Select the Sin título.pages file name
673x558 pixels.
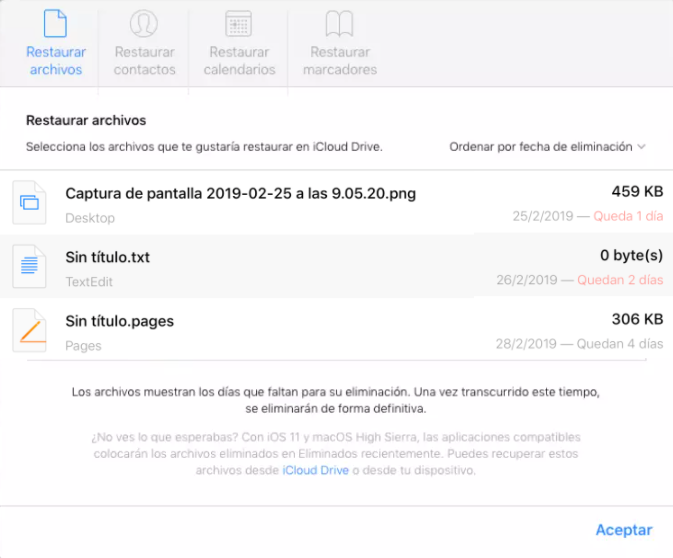[119, 321]
